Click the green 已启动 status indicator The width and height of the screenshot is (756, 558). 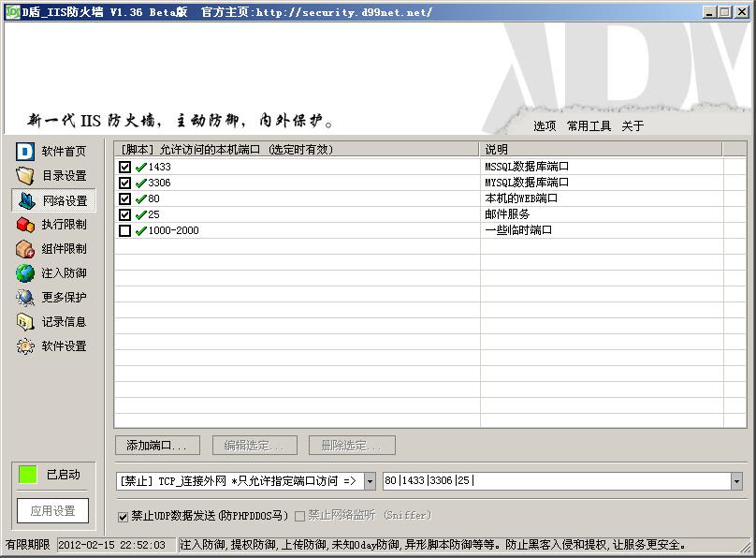click(27, 475)
